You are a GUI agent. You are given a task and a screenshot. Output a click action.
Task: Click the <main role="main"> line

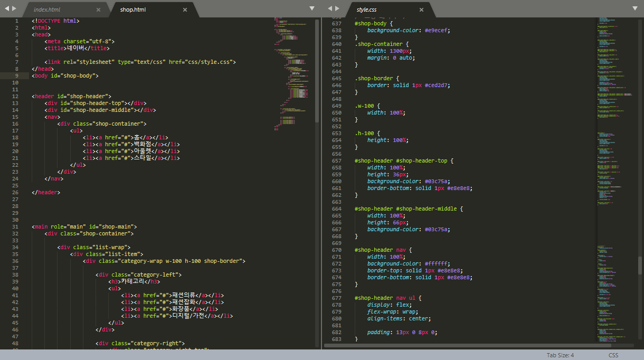[x=84, y=226]
